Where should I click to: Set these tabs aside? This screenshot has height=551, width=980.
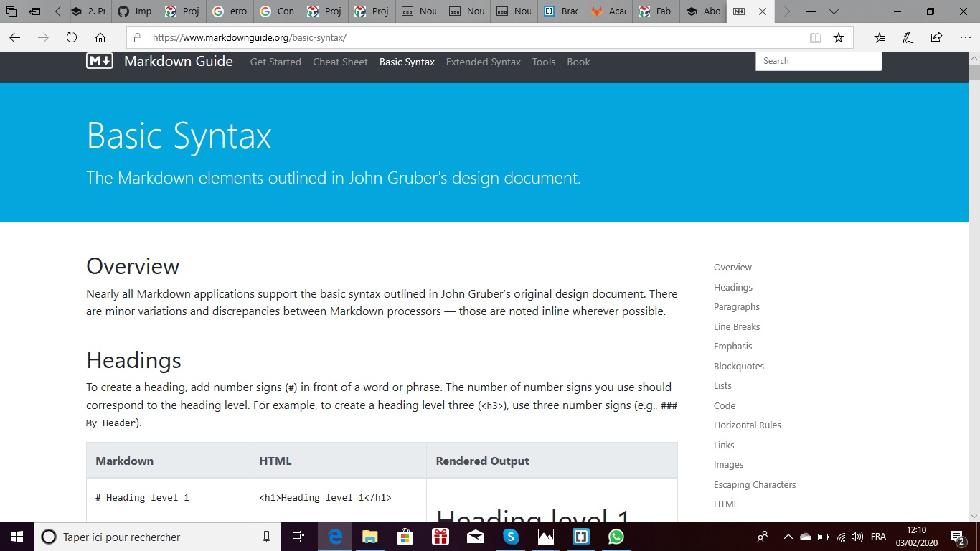click(x=34, y=11)
